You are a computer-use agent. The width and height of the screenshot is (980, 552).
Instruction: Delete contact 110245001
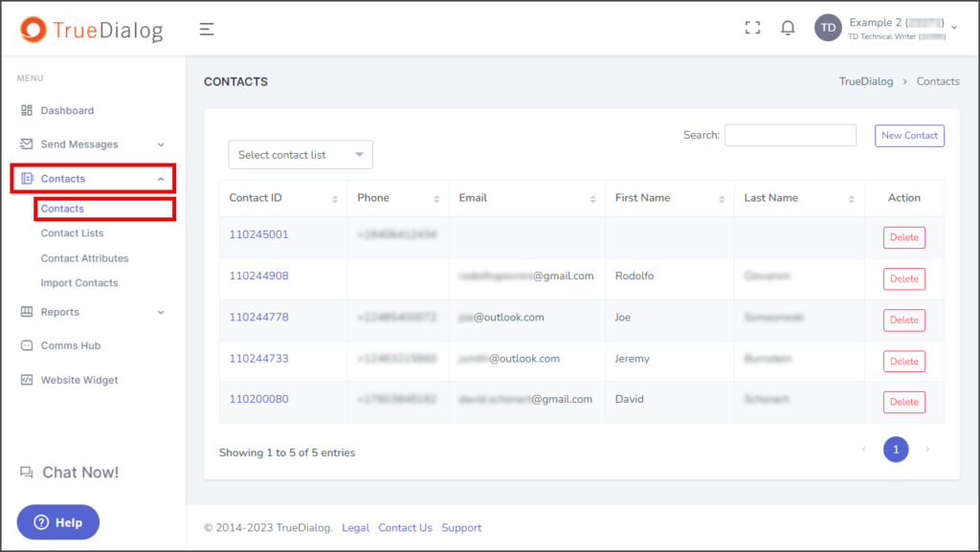pyautogui.click(x=903, y=237)
